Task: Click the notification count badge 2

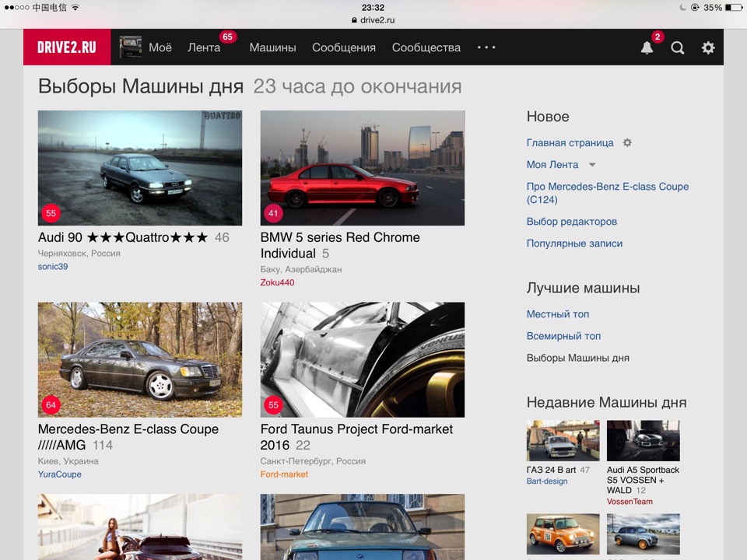Action: [x=658, y=37]
